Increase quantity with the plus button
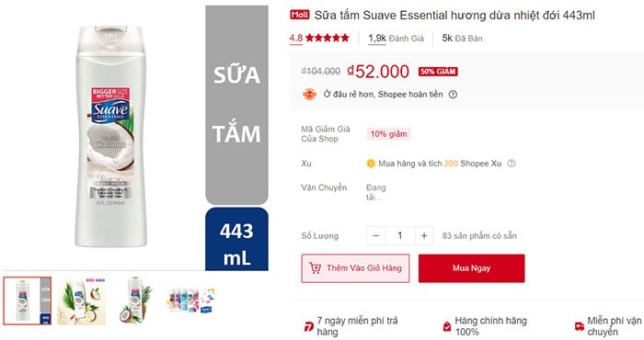Viewport: 644px width, 340px height. (x=424, y=236)
